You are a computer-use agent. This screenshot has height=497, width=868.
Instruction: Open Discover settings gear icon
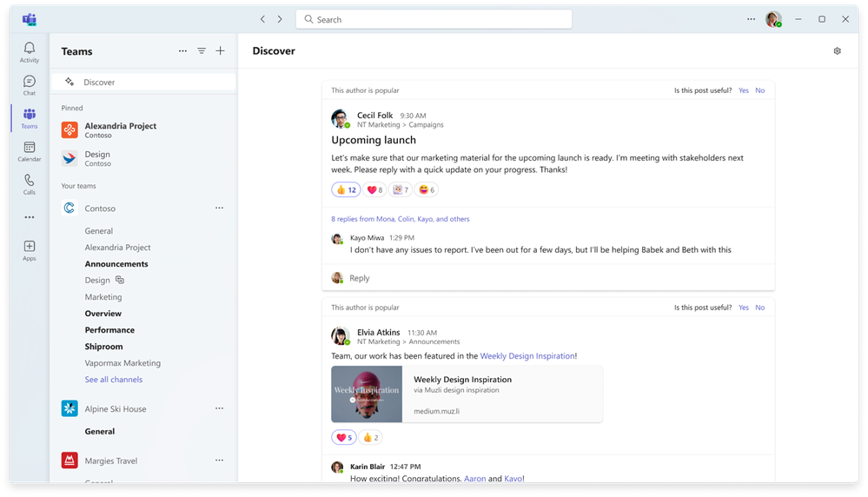coord(837,51)
